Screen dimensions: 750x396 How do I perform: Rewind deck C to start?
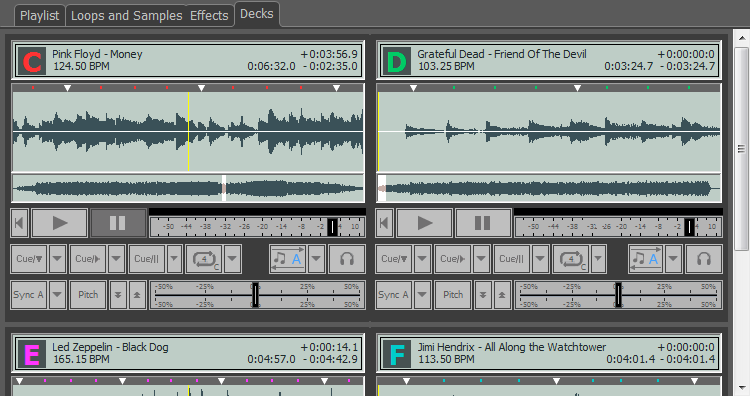(19, 223)
